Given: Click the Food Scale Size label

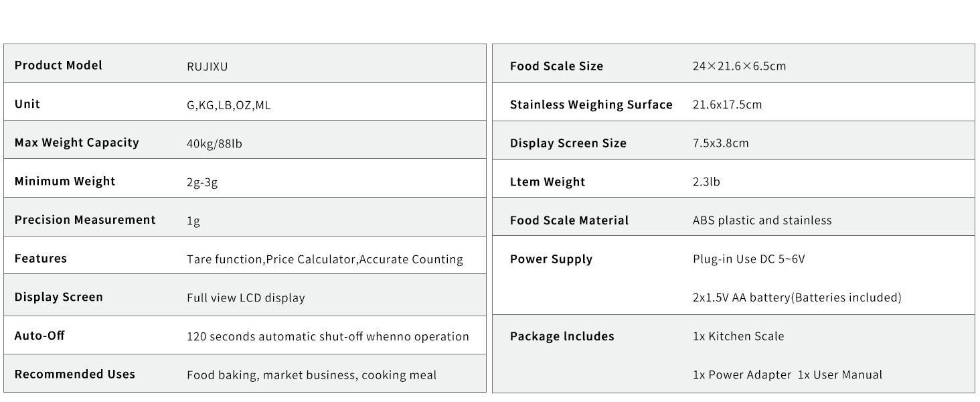Looking at the screenshot, I should pos(556,66).
